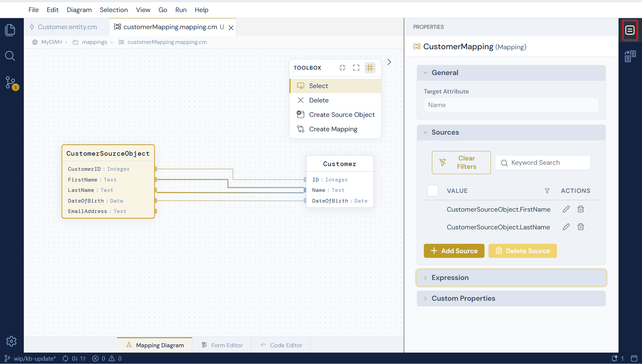Screen dimensions: 642x364
Task: Open the File menu
Action: point(34,10)
